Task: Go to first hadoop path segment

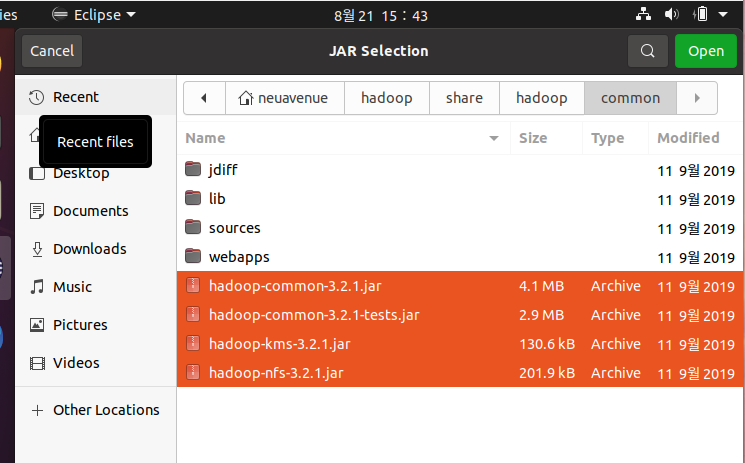Action: (387, 98)
